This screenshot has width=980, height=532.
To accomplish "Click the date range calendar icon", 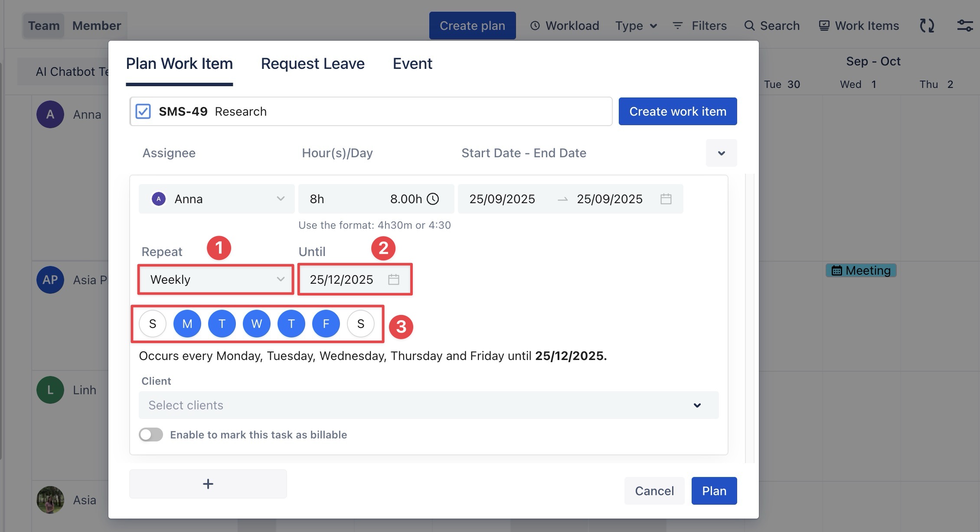I will (666, 199).
